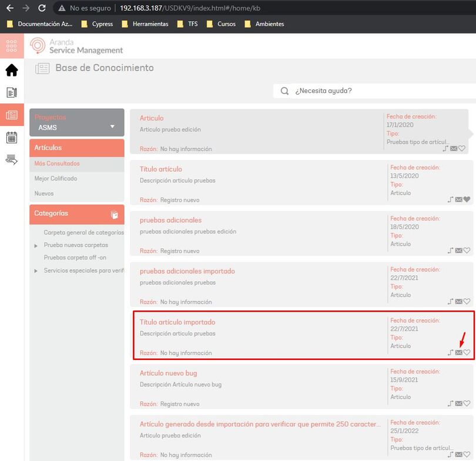
Task: Select the knowledge base news icon in sidebar
Action: 12,115
